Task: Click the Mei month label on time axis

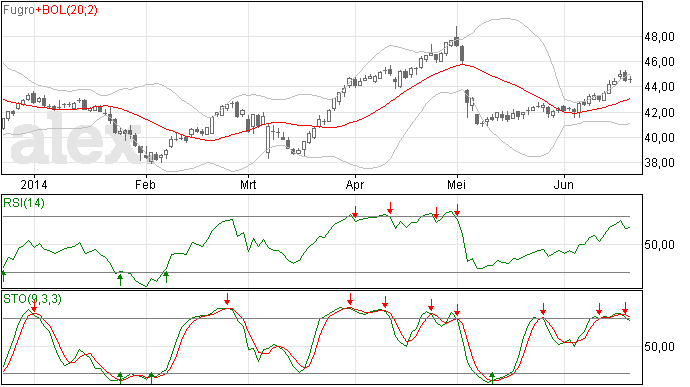Action: [456, 184]
